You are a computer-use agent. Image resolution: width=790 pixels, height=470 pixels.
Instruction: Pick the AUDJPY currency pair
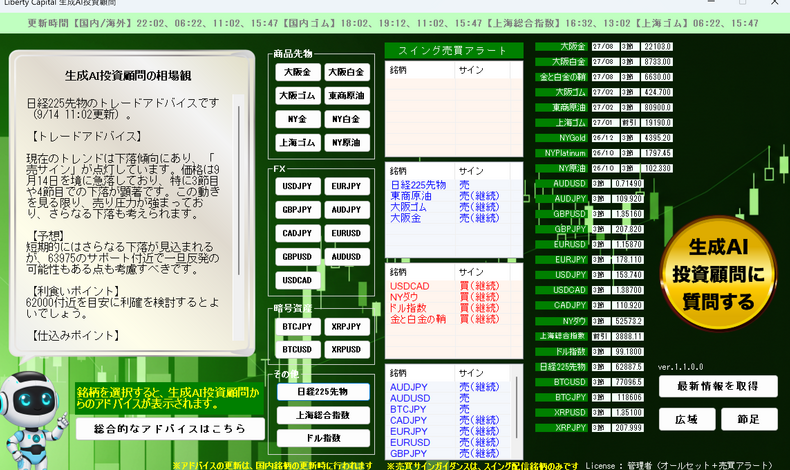[347, 210]
